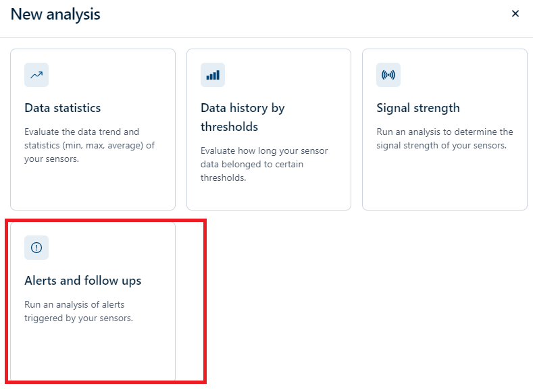
Task: Open the Alerts and follow ups title
Action: point(83,281)
